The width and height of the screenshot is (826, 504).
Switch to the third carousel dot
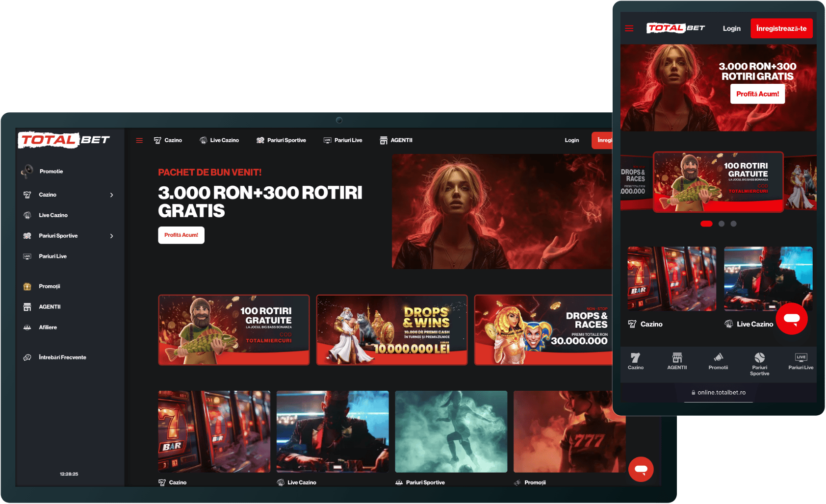733,224
